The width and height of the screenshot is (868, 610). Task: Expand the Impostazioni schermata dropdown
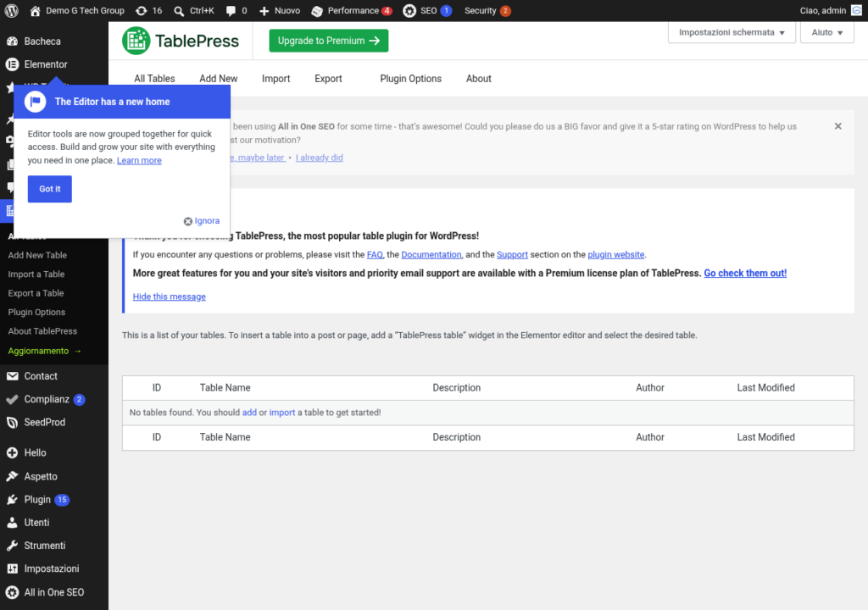pyautogui.click(x=732, y=33)
